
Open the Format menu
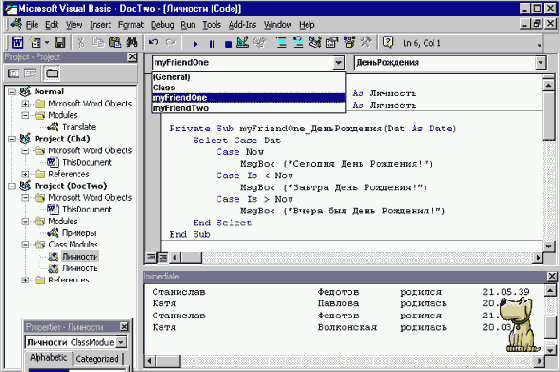[x=131, y=25]
